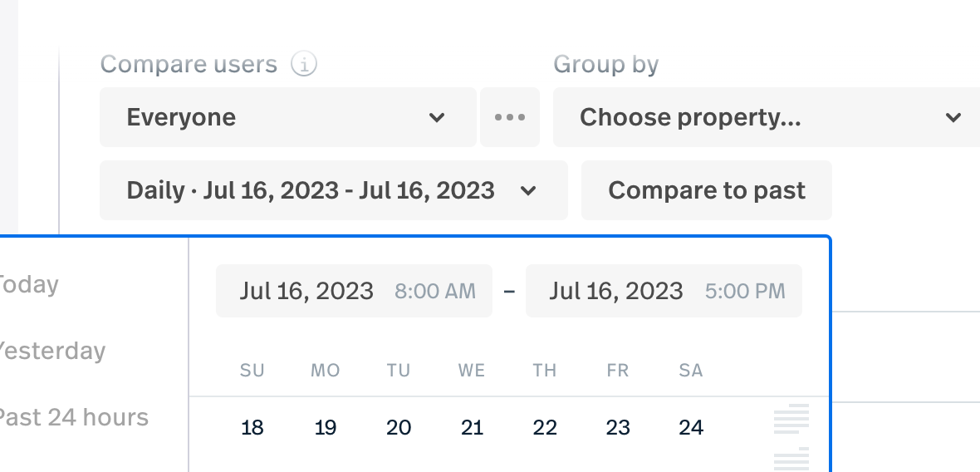Click the chevron in the Everyone selector

pos(437,117)
